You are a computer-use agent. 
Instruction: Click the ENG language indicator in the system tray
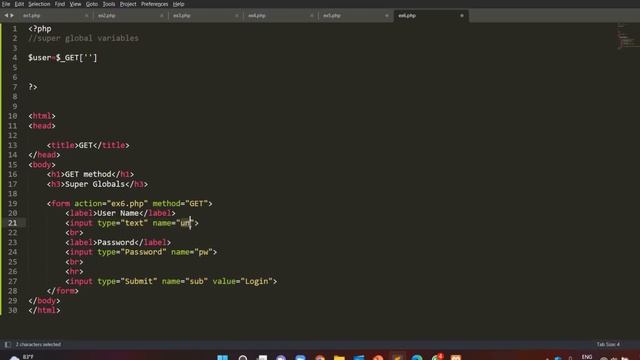point(587,357)
